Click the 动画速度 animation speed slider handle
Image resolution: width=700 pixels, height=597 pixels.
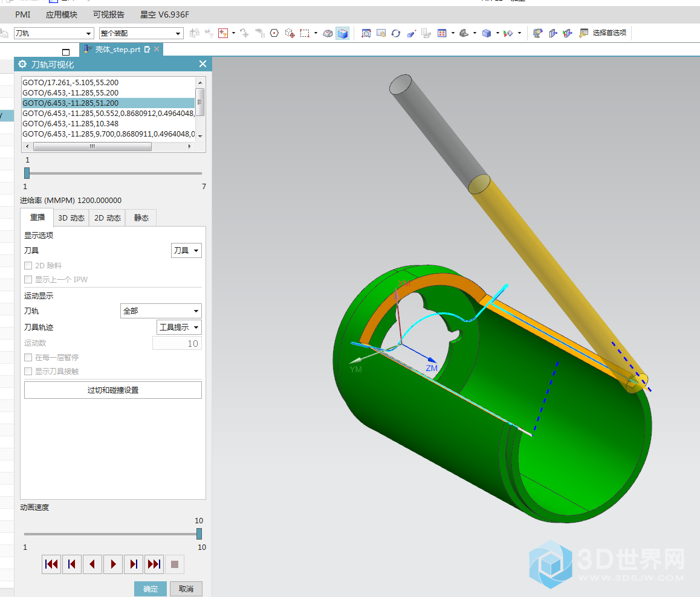(199, 534)
